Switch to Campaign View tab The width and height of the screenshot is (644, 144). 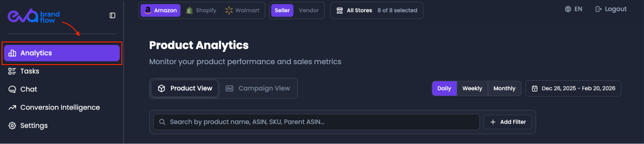[x=258, y=89]
